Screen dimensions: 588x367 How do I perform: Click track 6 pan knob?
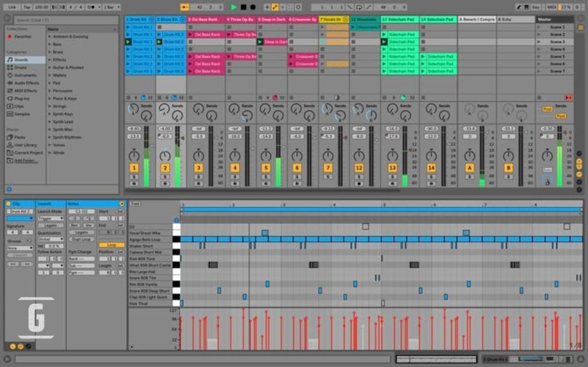tap(297, 155)
